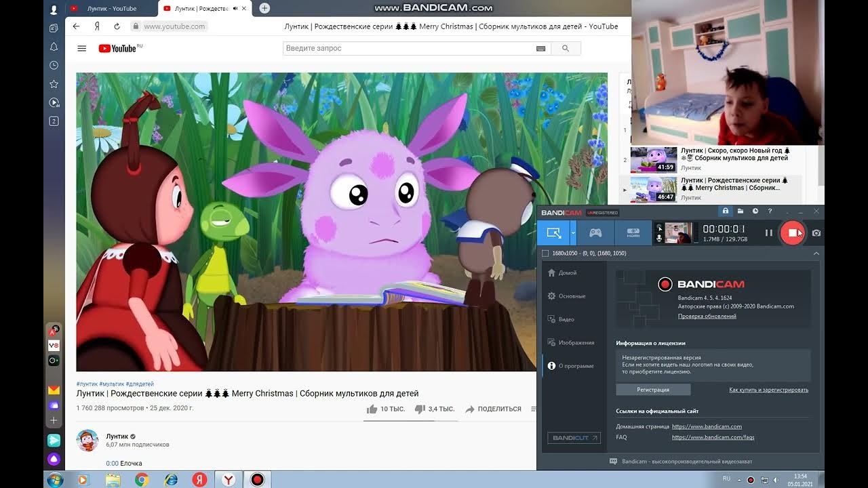This screenshot has width=868, height=488.
Task: Open playlist video Рождественские серии thumbnail
Action: coord(654,189)
